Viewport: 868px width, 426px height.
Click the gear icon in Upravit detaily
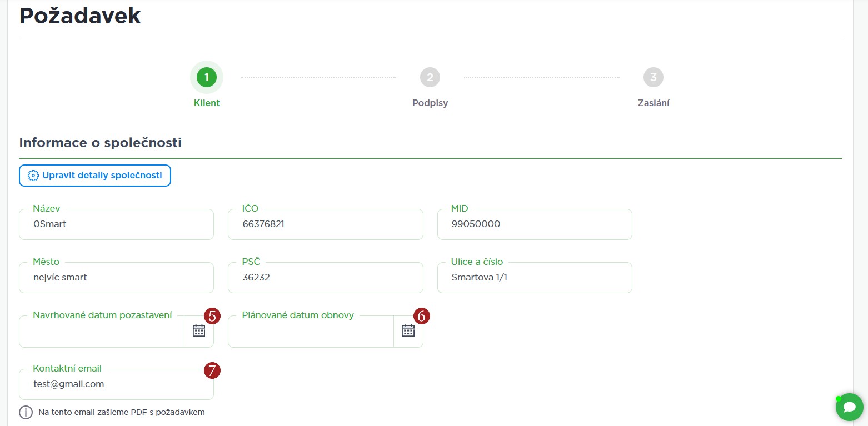pyautogui.click(x=33, y=176)
